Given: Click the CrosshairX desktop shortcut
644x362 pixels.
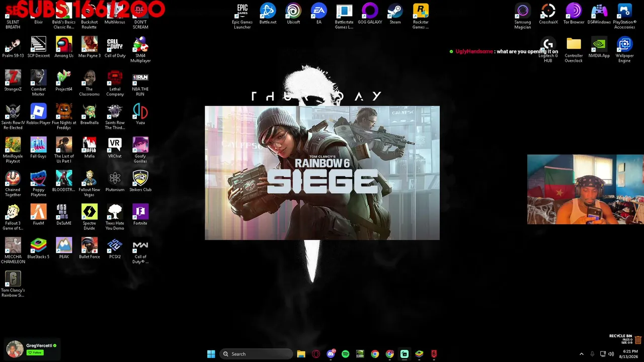Looking at the screenshot, I should (x=548, y=14).
